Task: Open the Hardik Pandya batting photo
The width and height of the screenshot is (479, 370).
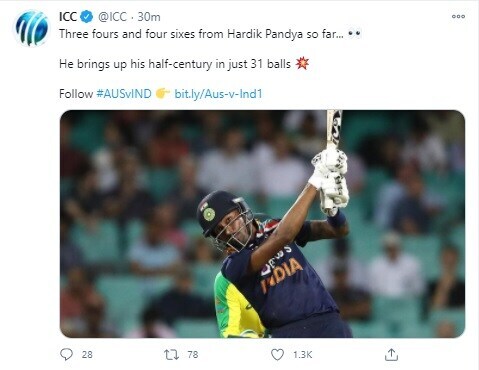Action: [x=262, y=224]
